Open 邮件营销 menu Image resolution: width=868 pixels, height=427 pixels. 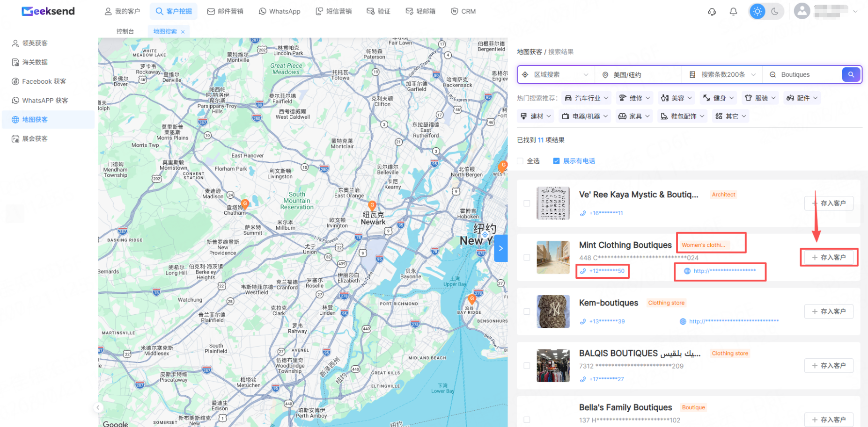(225, 11)
